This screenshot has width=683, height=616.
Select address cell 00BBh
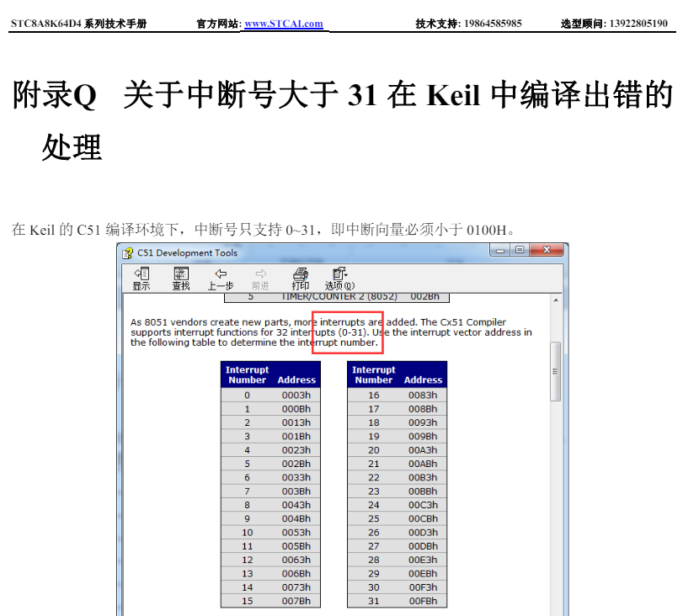pyautogui.click(x=423, y=491)
